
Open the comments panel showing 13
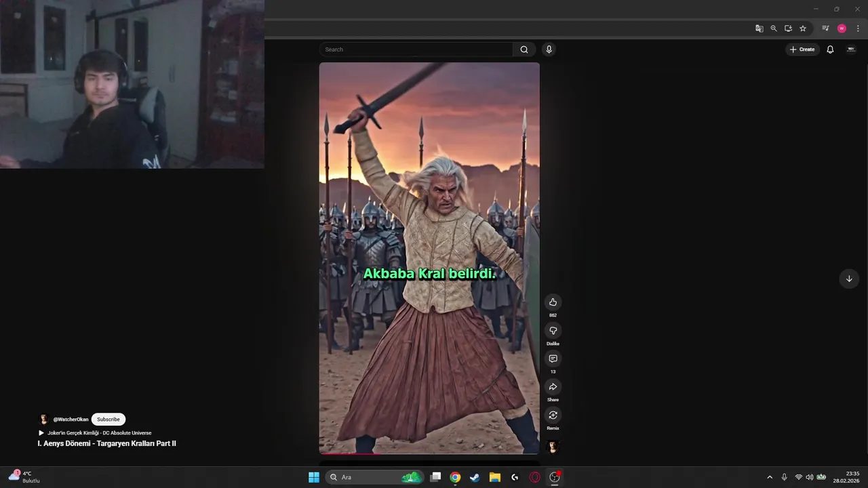[553, 359]
